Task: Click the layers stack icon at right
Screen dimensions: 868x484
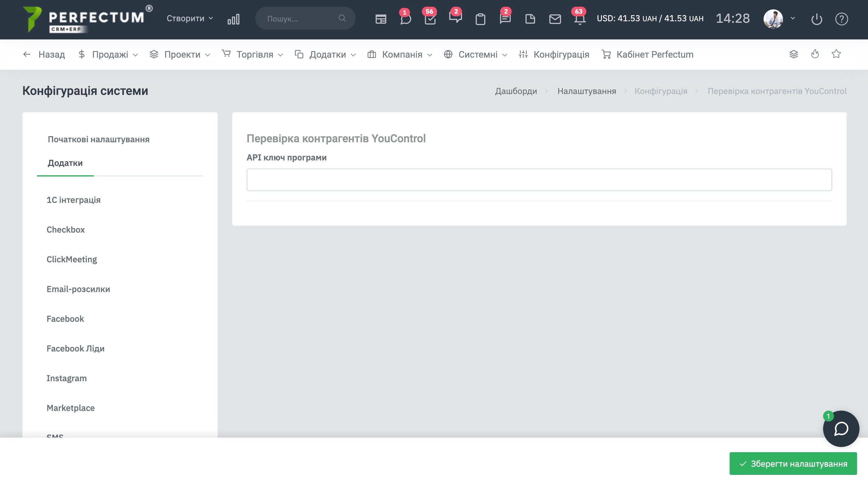Action: pyautogui.click(x=794, y=54)
